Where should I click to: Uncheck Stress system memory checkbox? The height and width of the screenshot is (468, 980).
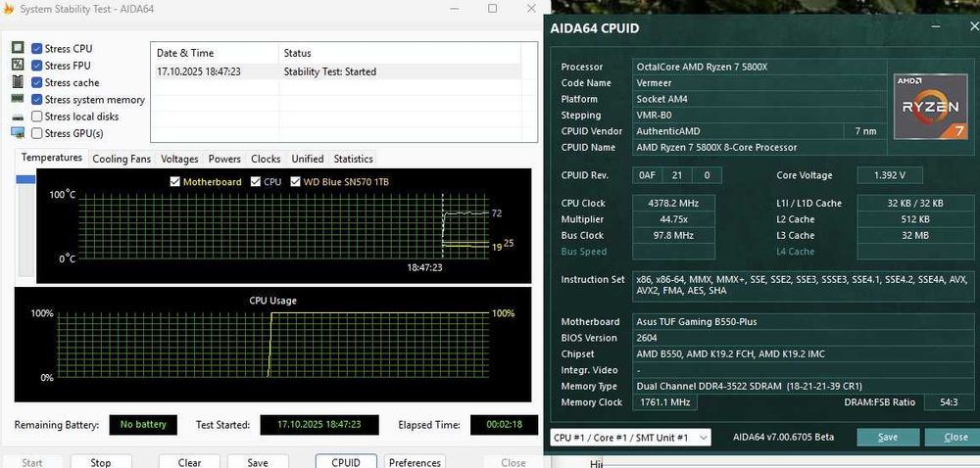37,99
